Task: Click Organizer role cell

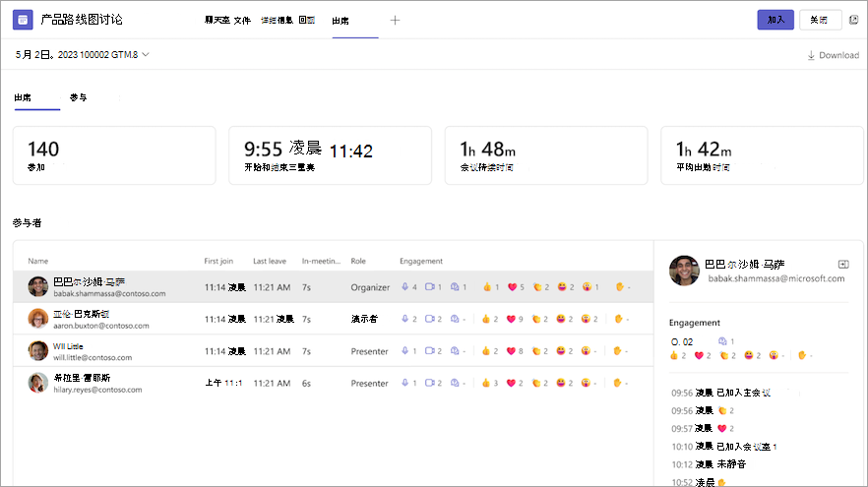Action: [370, 287]
